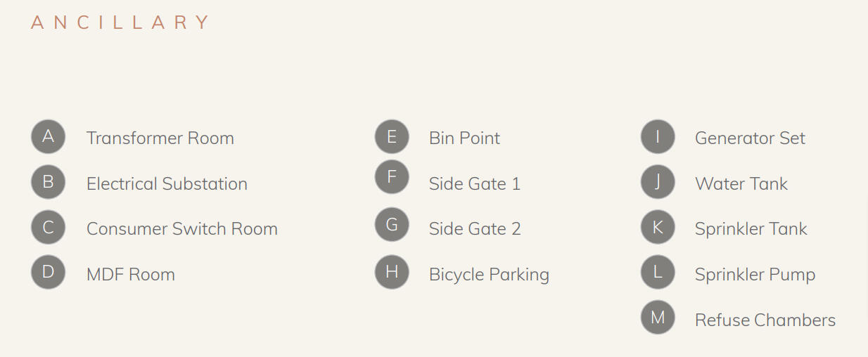The image size is (868, 357).
Task: Click the Transformer Room label
Action: coord(160,138)
